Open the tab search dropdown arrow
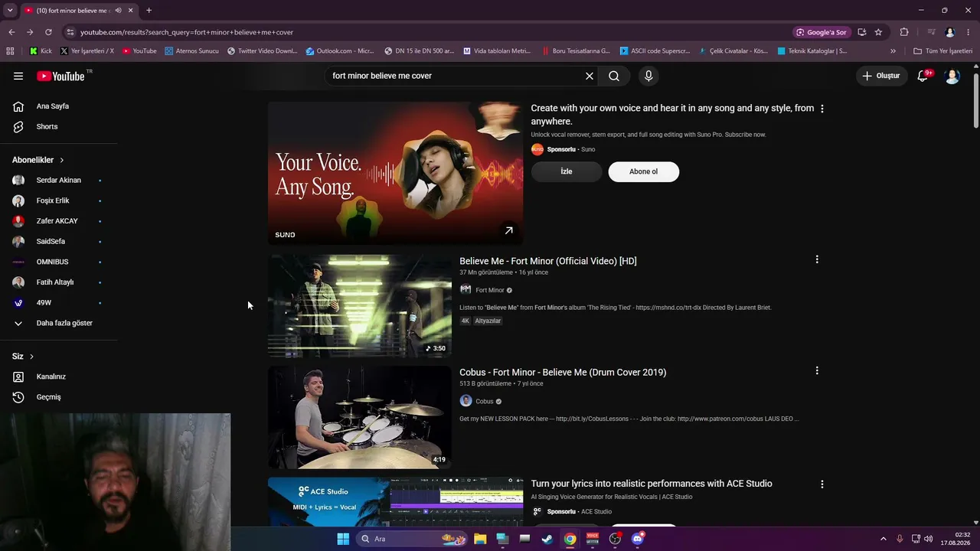980x551 pixels. (10, 11)
